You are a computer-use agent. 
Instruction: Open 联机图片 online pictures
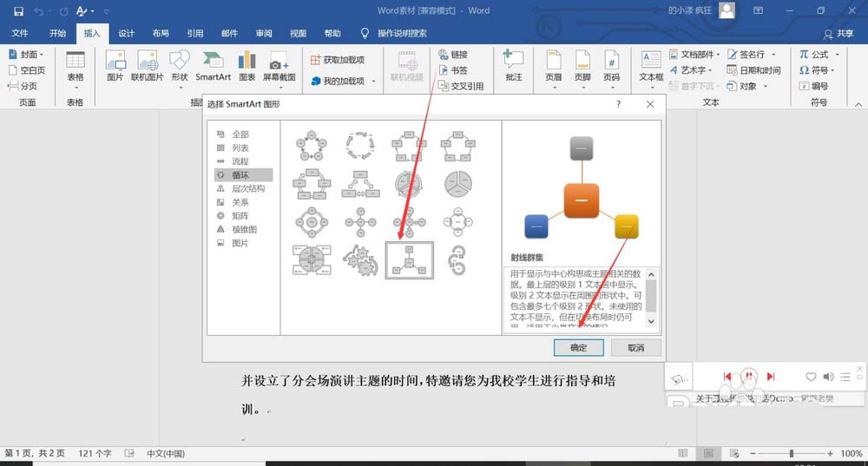[148, 65]
